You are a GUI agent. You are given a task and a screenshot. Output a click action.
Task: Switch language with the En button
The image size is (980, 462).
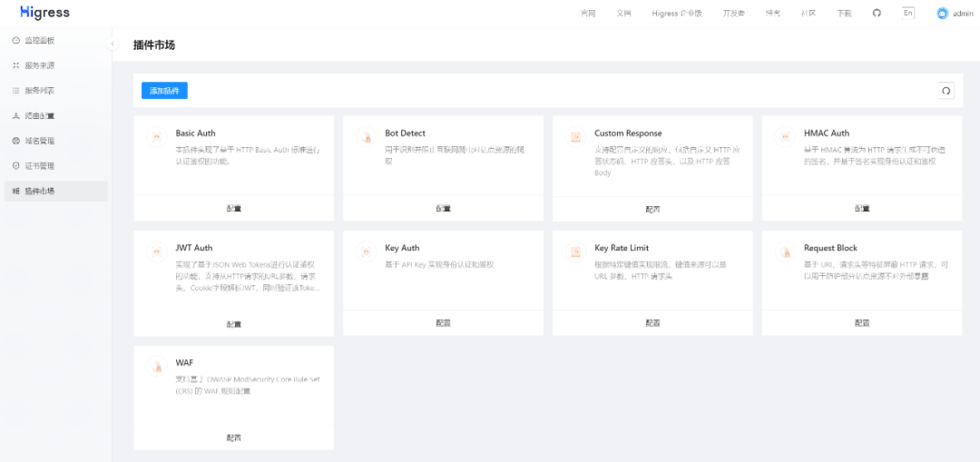pyautogui.click(x=908, y=13)
